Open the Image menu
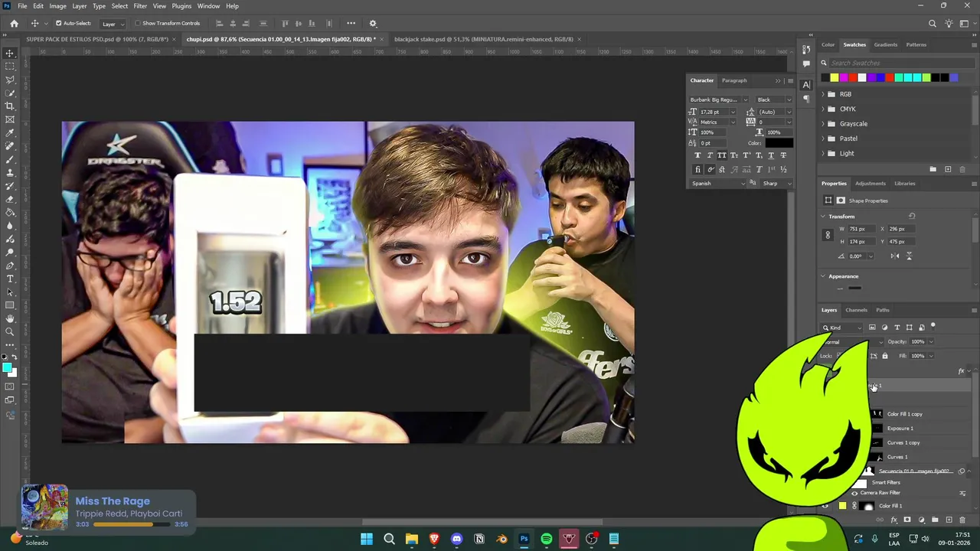 coord(57,6)
